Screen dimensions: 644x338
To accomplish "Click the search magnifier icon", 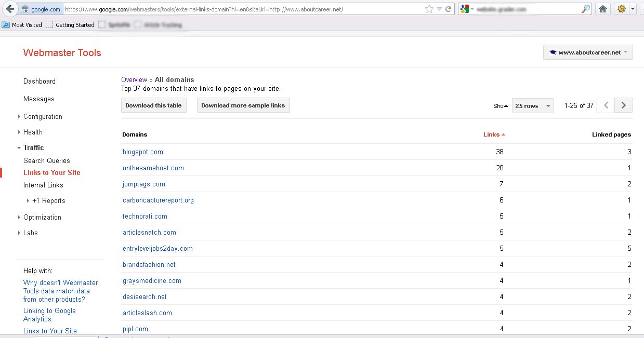I will [586, 9].
